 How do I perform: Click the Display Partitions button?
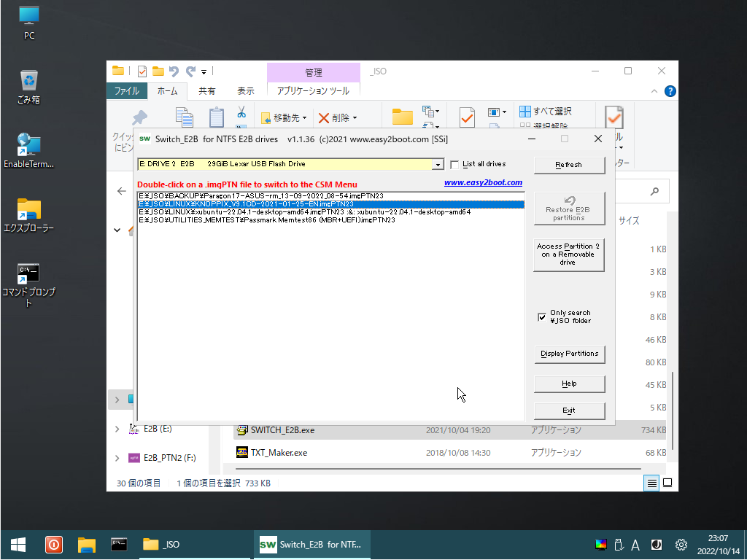tap(569, 354)
